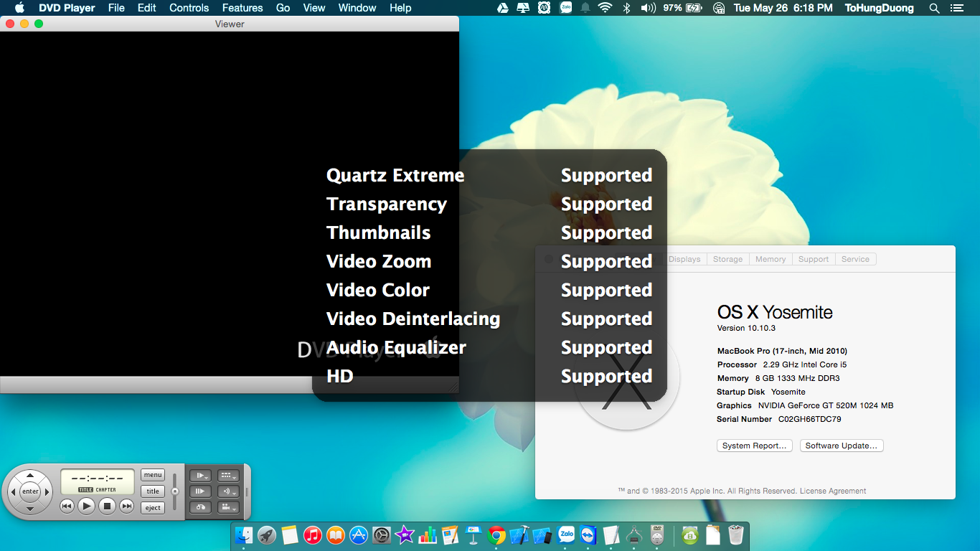This screenshot has width=980, height=551.
Task: Click the controller volume slider
Action: [174, 491]
